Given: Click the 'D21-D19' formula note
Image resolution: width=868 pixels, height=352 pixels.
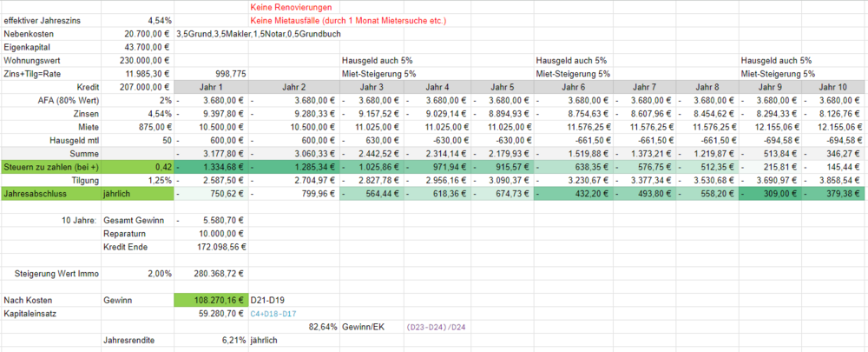Looking at the screenshot, I should 268,300.
